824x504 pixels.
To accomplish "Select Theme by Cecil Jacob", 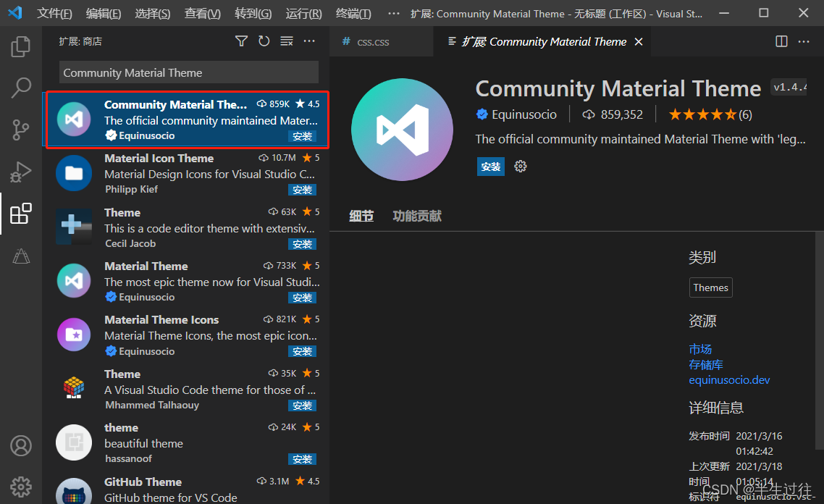I will click(185, 227).
